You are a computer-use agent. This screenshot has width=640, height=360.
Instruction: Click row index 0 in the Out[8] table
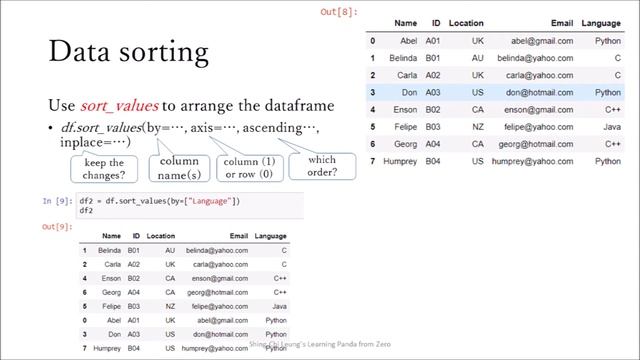(x=373, y=41)
